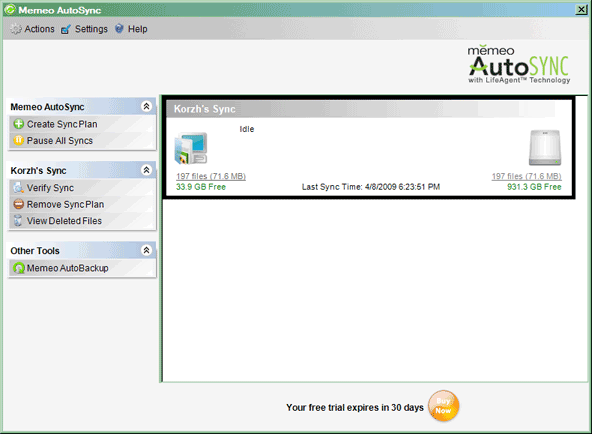This screenshot has height=434, width=592.
Task: Open Memeo AutoBackup tool link
Action: coord(68,268)
